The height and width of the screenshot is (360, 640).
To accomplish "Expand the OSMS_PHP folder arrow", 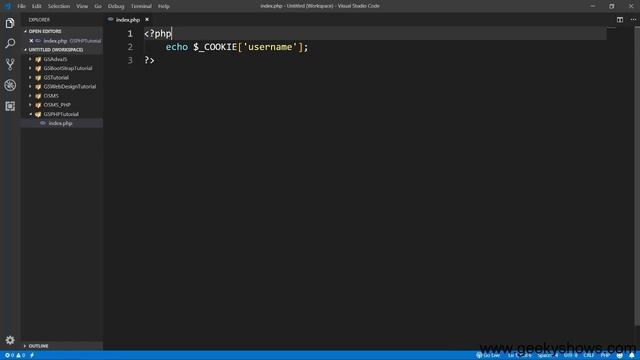I will [x=30, y=105].
